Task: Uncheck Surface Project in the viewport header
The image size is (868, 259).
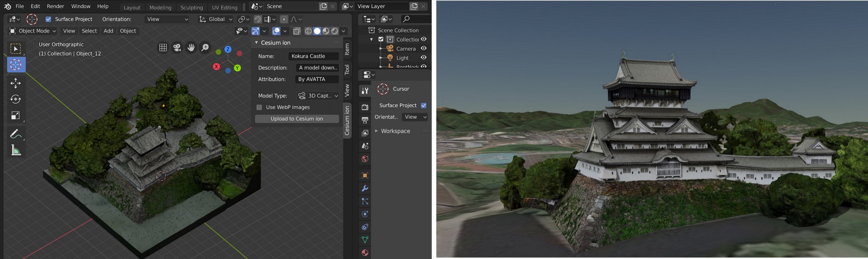Action: [48, 19]
